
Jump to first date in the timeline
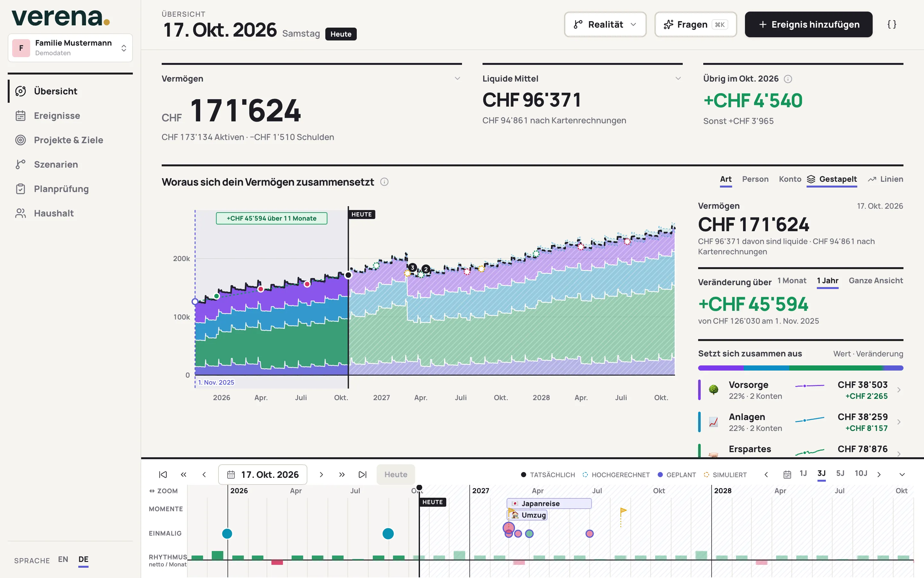[x=163, y=474]
